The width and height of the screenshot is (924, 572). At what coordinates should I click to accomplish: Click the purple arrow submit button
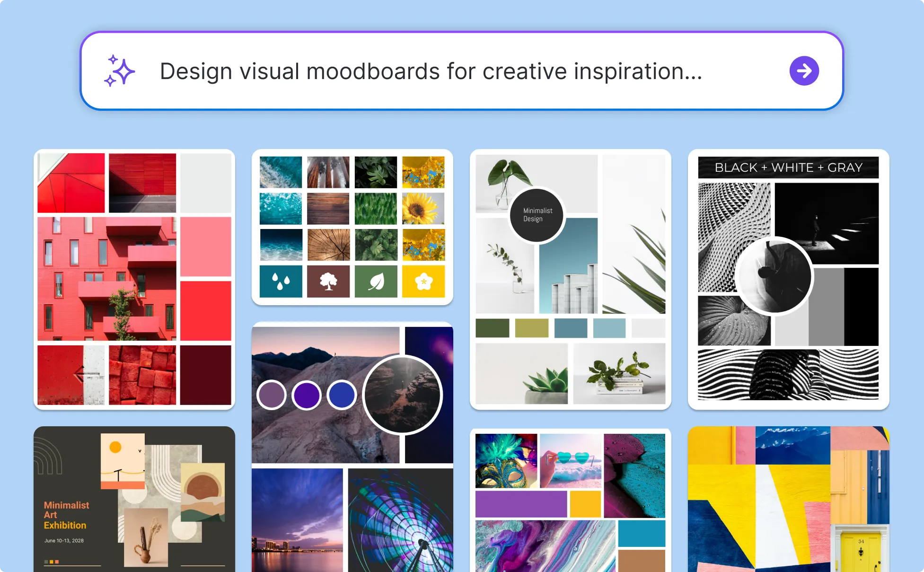804,71
